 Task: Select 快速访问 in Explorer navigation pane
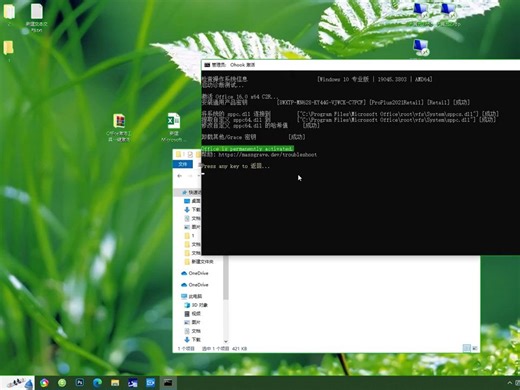coord(192,192)
